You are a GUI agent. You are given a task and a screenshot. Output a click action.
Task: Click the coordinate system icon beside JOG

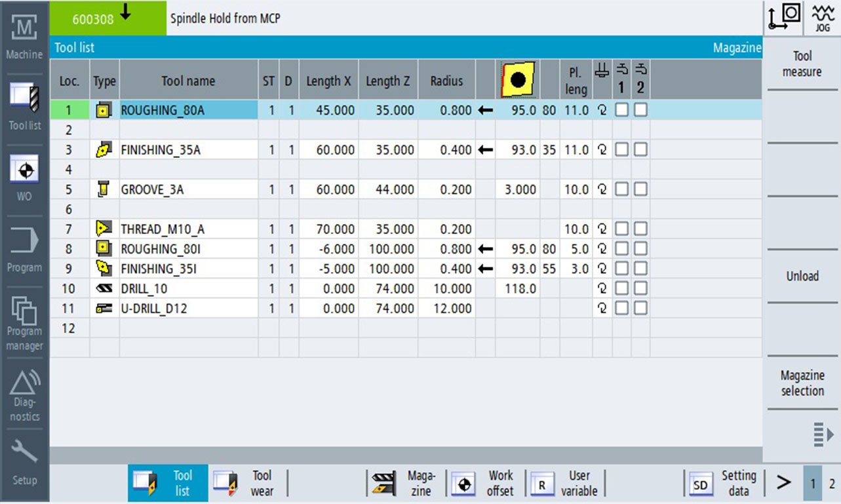(x=783, y=18)
